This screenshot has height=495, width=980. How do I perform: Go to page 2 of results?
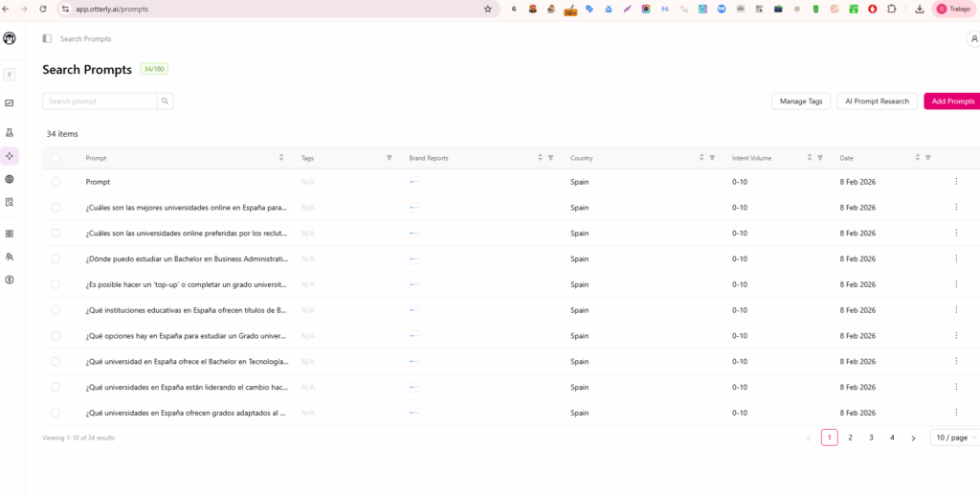(850, 438)
